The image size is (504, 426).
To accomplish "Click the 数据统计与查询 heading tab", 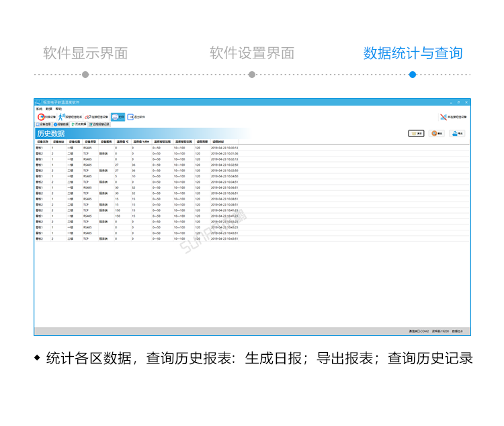I will [x=413, y=53].
